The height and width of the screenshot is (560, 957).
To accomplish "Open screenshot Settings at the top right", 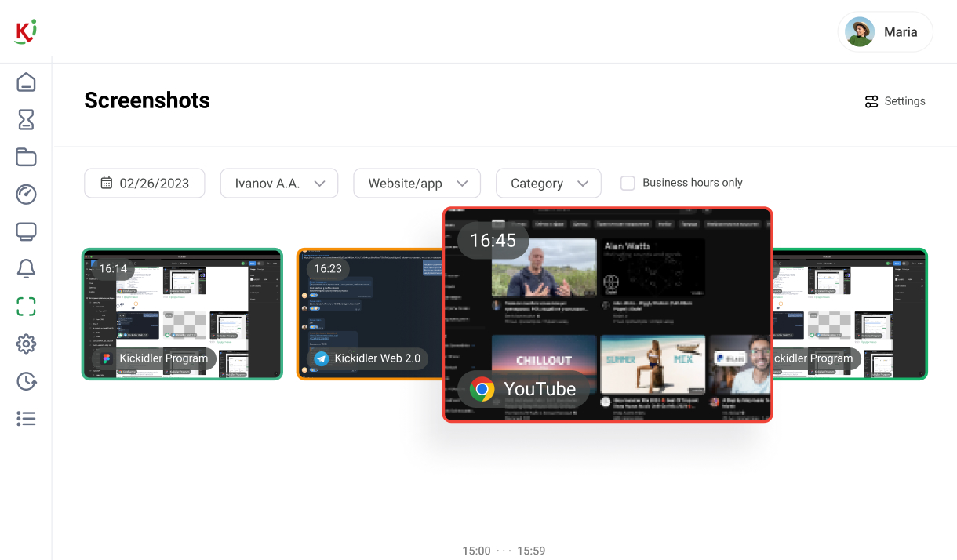I will (x=894, y=100).
